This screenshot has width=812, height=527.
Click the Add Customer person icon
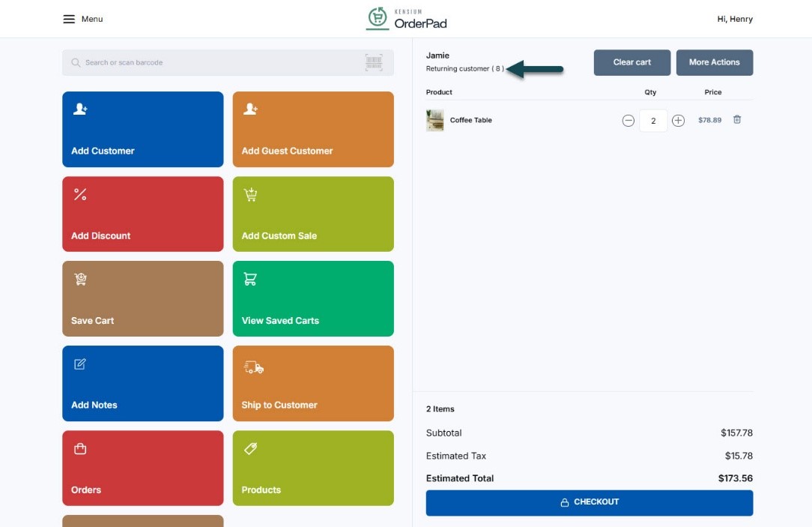(x=80, y=109)
